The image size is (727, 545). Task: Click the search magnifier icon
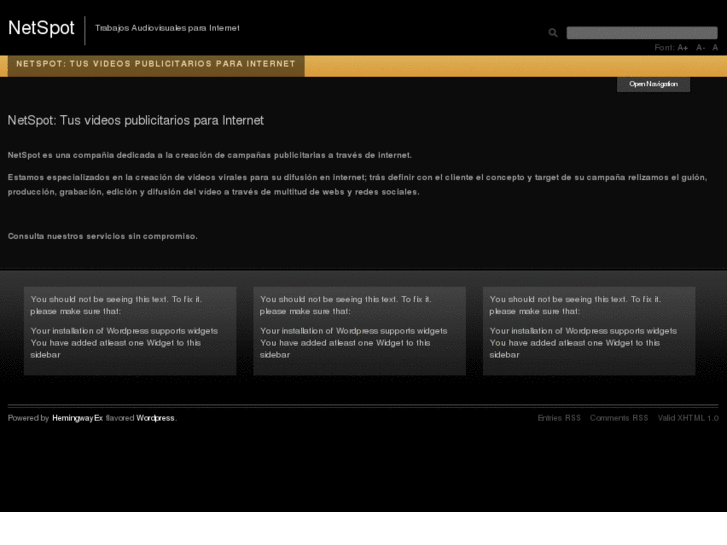[553, 32]
